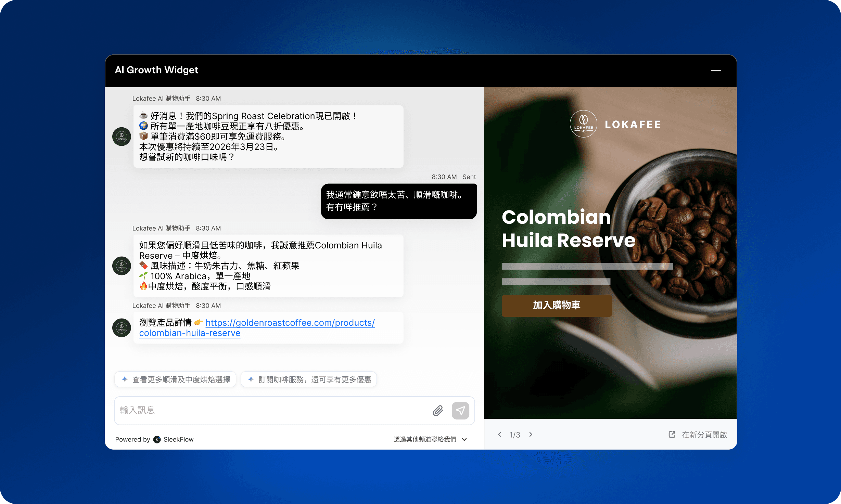
Task: Click the send message icon
Action: tap(461, 410)
